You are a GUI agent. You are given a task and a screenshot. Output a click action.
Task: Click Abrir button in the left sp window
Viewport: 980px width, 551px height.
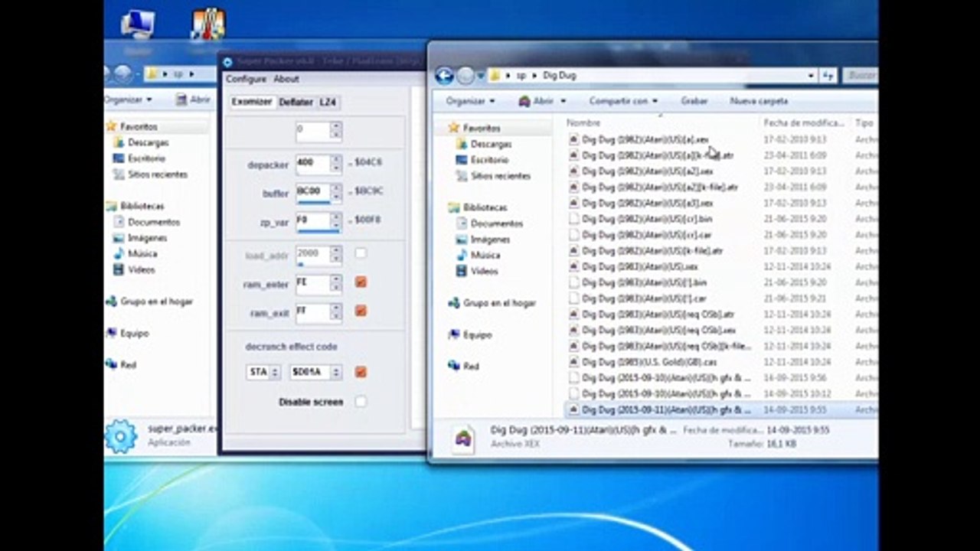193,99
